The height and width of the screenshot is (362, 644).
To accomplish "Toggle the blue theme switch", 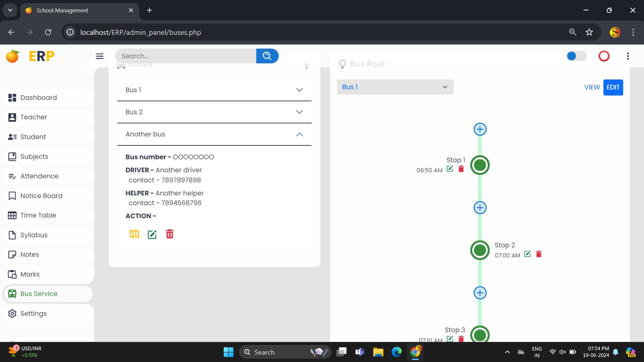I will coord(576,56).
